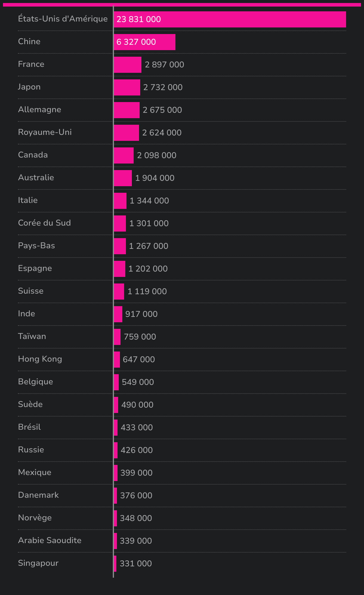Click the 1 344 000 Italie value

click(x=149, y=201)
